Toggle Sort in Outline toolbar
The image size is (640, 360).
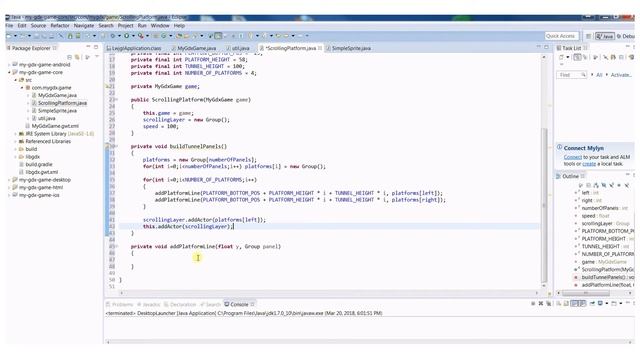coord(596,185)
